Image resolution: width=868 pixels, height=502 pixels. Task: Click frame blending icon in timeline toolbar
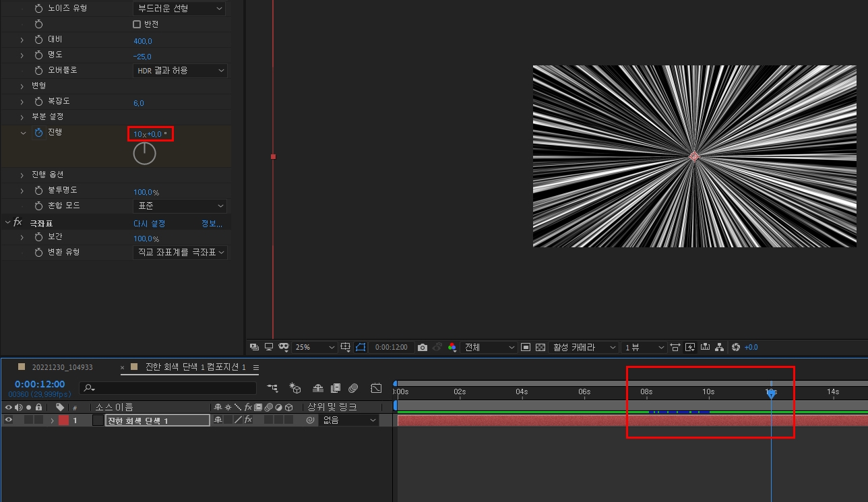(336, 388)
